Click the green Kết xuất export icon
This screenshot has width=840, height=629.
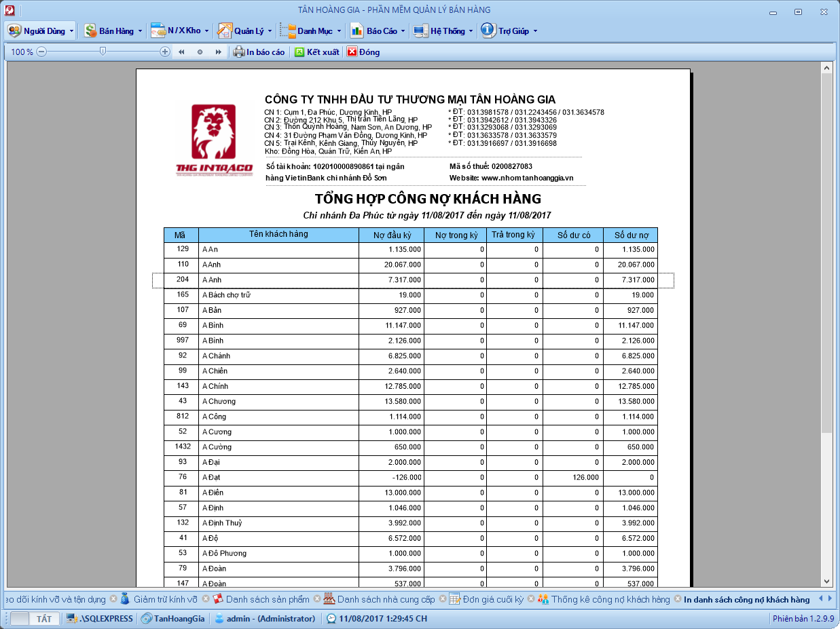point(299,52)
